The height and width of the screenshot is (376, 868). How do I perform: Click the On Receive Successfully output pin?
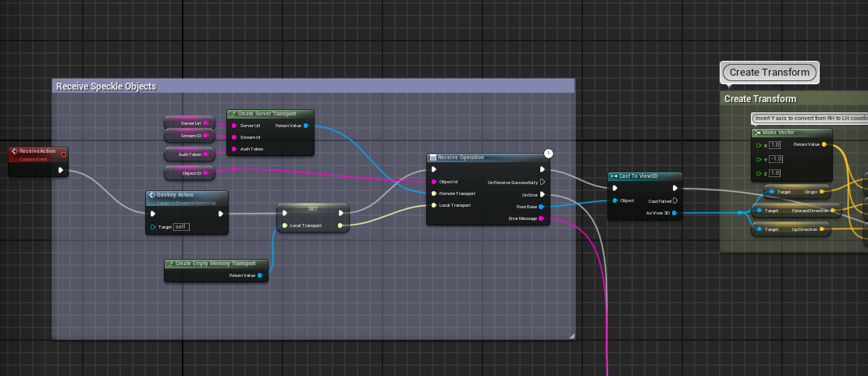[x=542, y=182]
